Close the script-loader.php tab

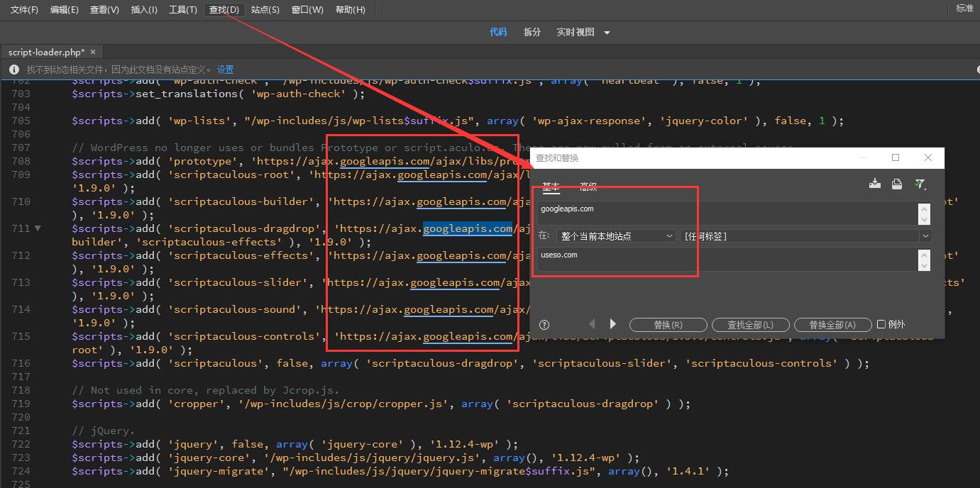[93, 52]
